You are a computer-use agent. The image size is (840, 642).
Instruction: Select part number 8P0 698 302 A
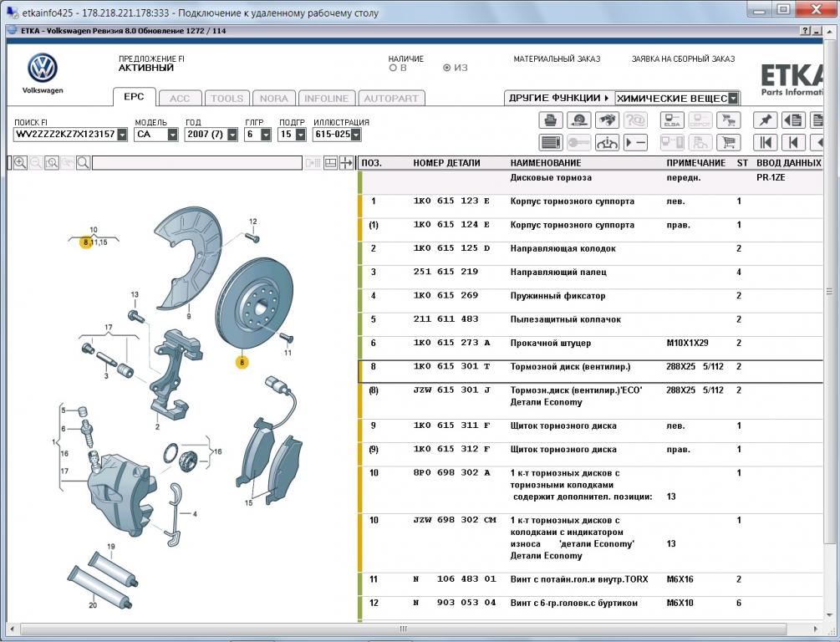click(451, 472)
